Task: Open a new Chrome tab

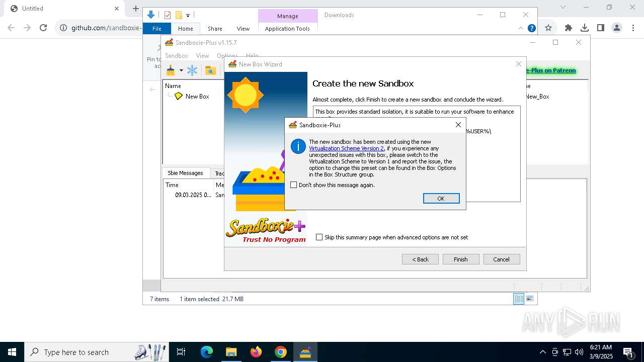Action: point(135,9)
